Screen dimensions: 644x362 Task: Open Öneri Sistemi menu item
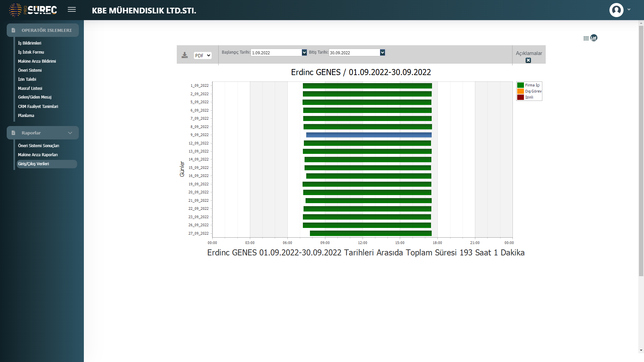click(30, 70)
